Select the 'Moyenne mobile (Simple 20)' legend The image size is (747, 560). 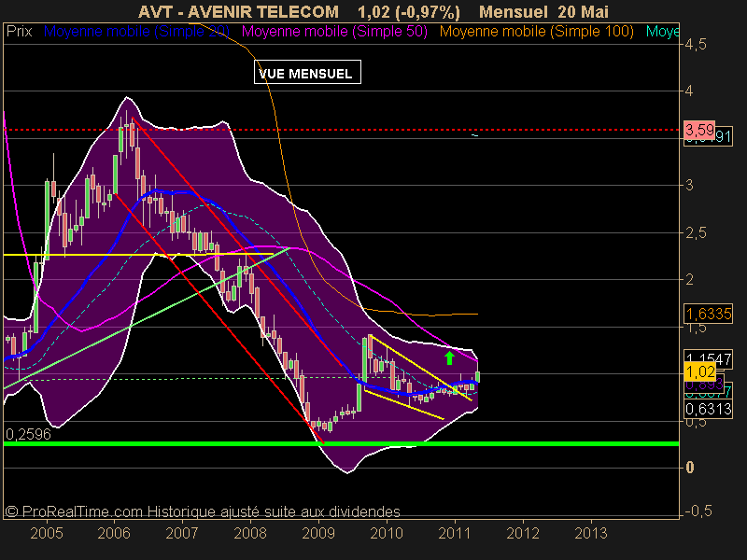click(x=136, y=32)
